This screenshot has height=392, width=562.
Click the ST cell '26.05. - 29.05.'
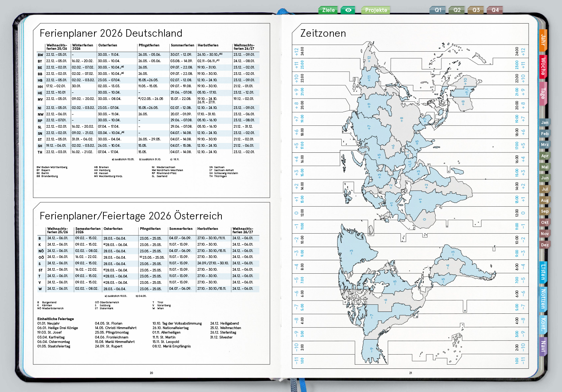(149, 139)
